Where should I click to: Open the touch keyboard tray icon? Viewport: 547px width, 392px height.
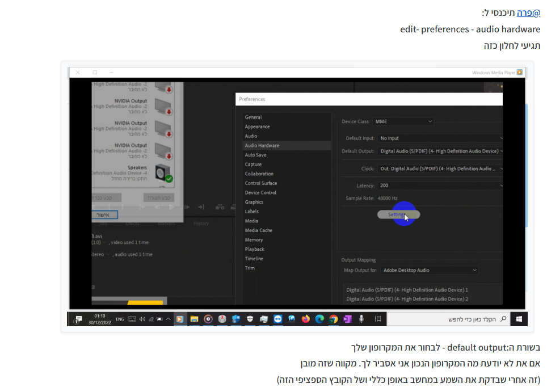pos(132,319)
